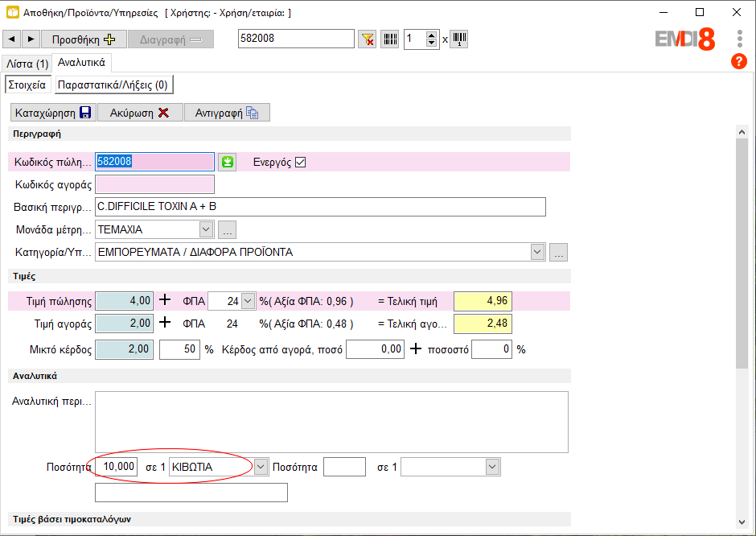Click the Τελική τιμή 4,96 field

483,300
